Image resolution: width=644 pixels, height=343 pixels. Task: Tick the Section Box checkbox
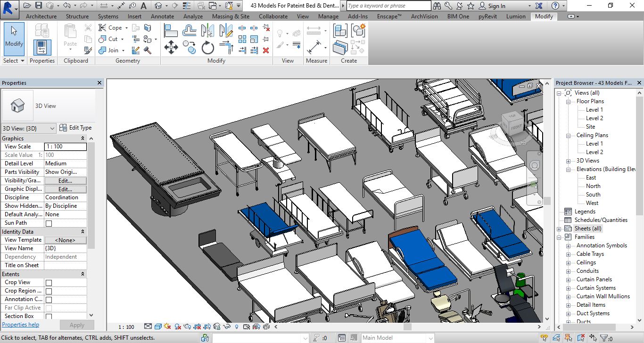49,317
